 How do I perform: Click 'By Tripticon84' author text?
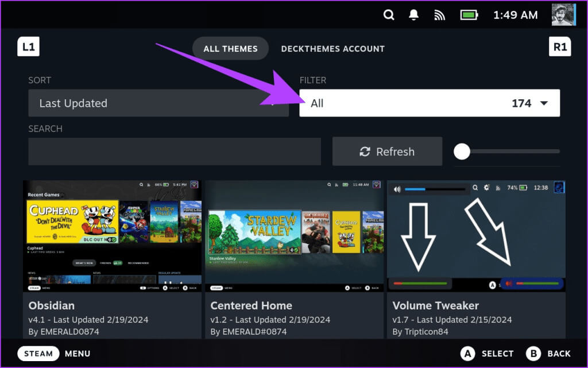click(420, 332)
